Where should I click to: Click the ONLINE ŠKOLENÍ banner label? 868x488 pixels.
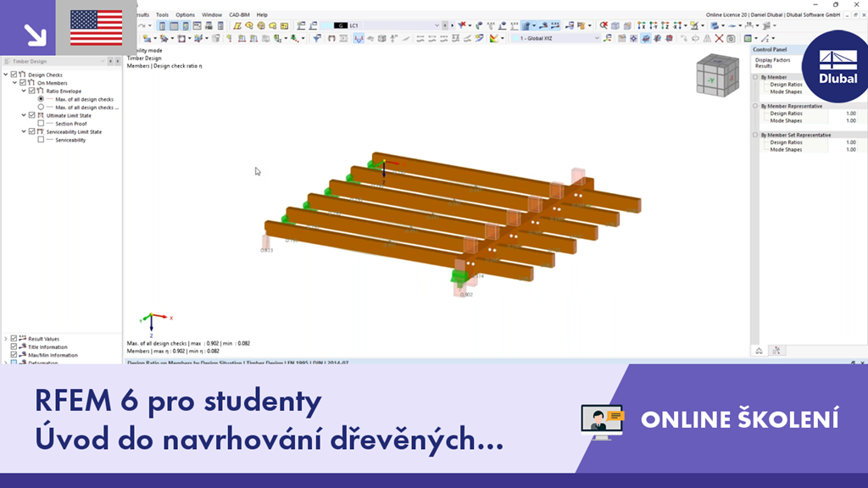tap(739, 419)
